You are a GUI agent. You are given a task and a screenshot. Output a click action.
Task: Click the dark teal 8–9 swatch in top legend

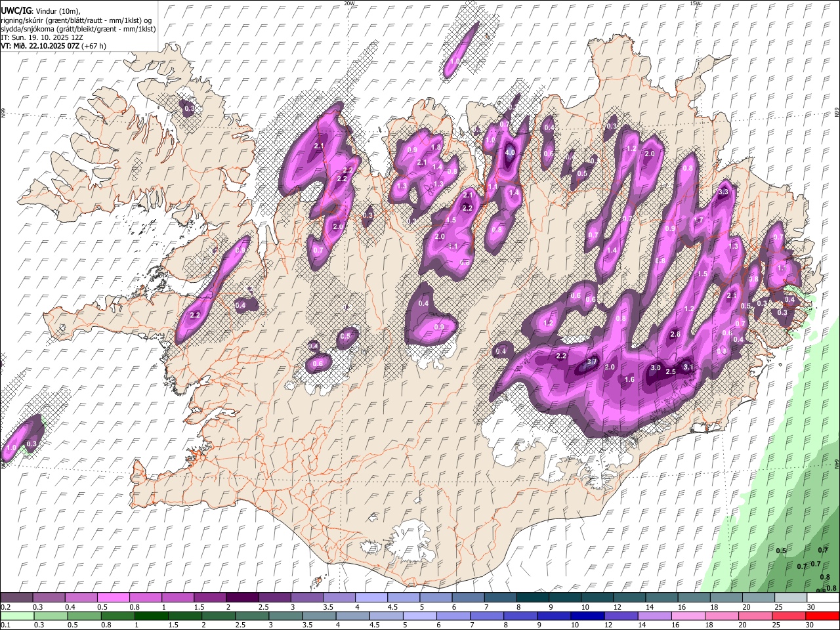[x=532, y=598]
